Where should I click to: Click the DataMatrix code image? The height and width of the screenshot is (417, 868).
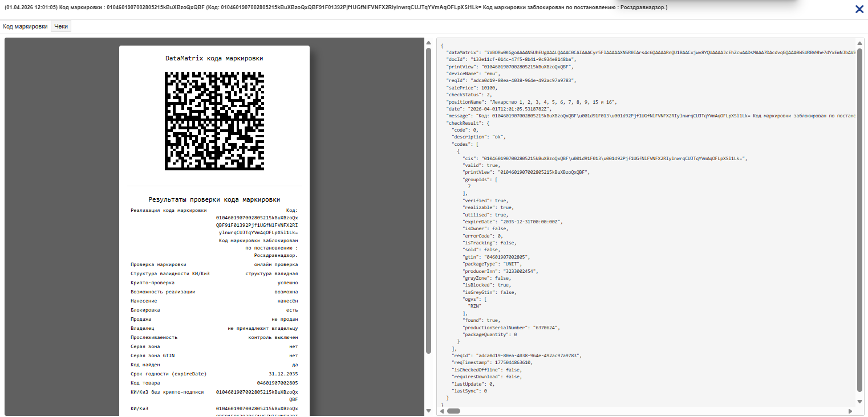(x=214, y=120)
